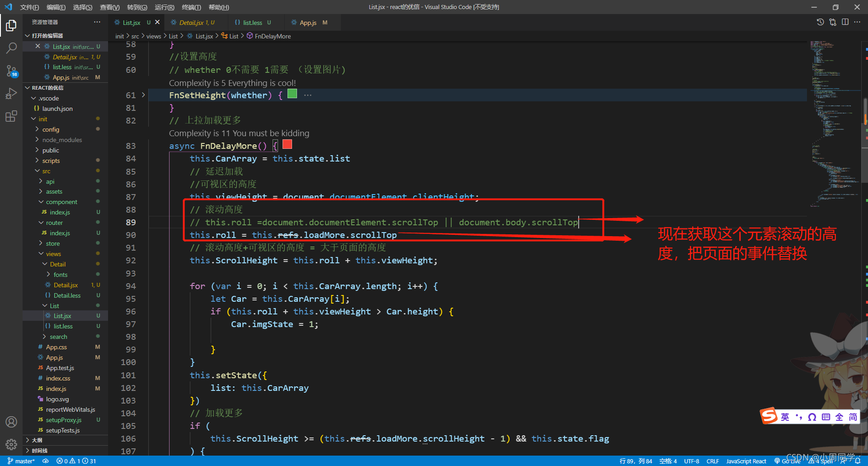This screenshot has height=466, width=868.
Task: Click the line and column indicator in status bar
Action: 636,461
